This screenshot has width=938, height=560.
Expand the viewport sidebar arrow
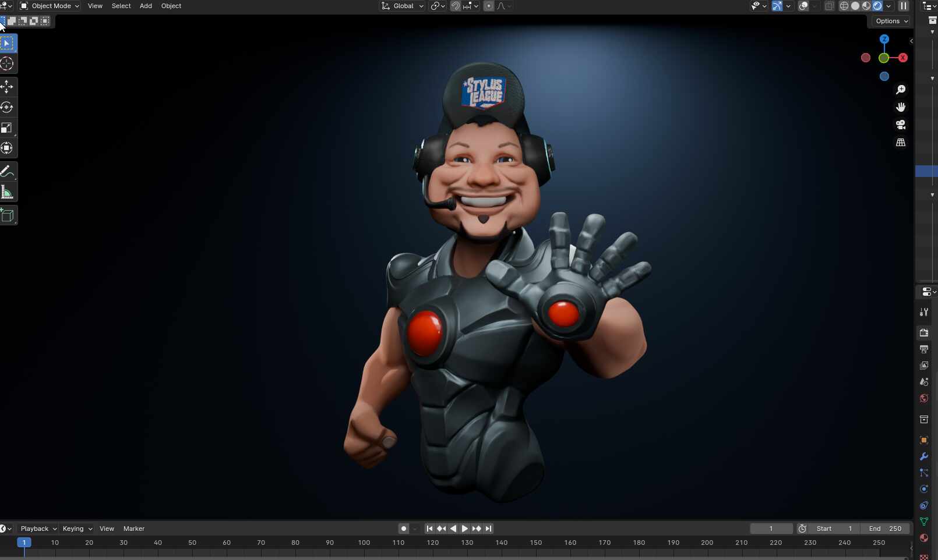[x=911, y=41]
